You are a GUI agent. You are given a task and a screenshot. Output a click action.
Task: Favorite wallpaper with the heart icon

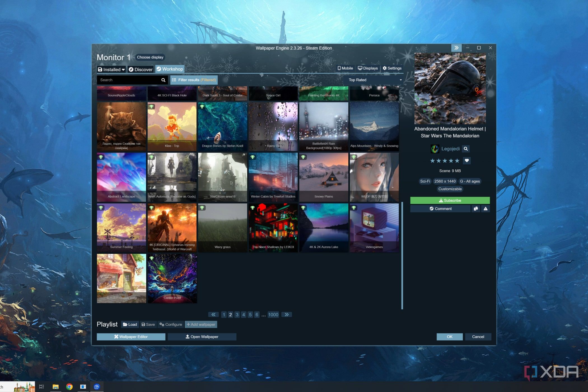(467, 161)
